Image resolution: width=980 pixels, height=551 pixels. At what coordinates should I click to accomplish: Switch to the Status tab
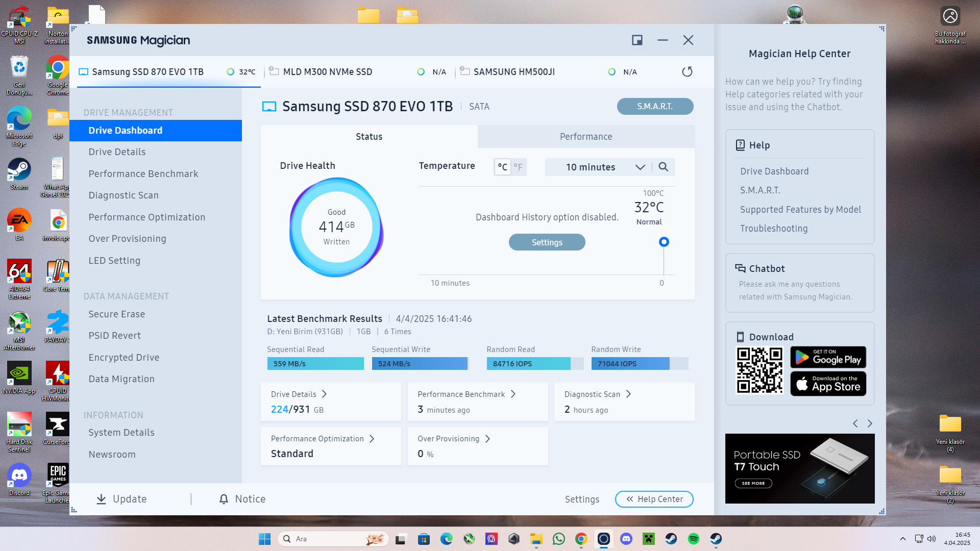[369, 136]
